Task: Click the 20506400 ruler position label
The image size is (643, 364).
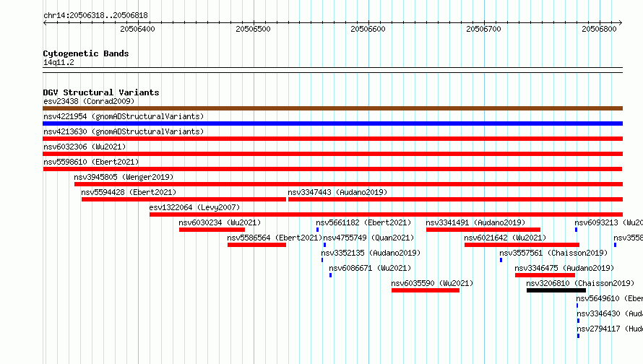Action: [x=137, y=29]
